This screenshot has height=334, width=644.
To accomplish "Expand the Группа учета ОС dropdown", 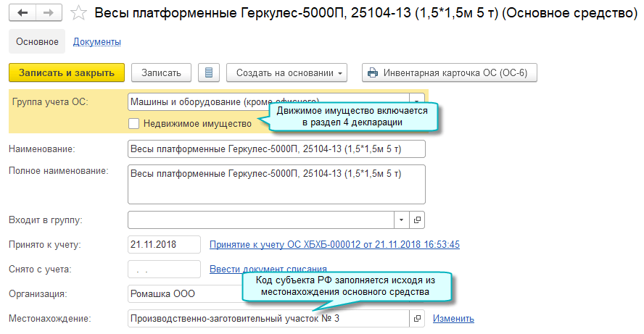I will [416, 101].
